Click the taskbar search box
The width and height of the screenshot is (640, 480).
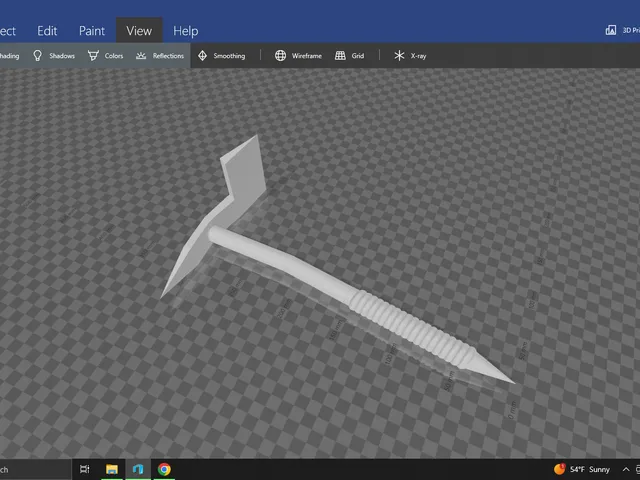point(35,469)
